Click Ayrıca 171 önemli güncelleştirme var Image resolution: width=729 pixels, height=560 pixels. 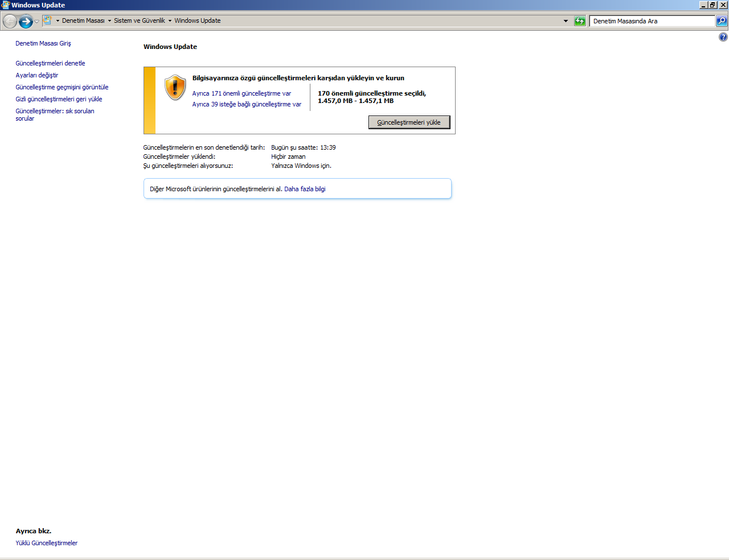click(x=241, y=93)
